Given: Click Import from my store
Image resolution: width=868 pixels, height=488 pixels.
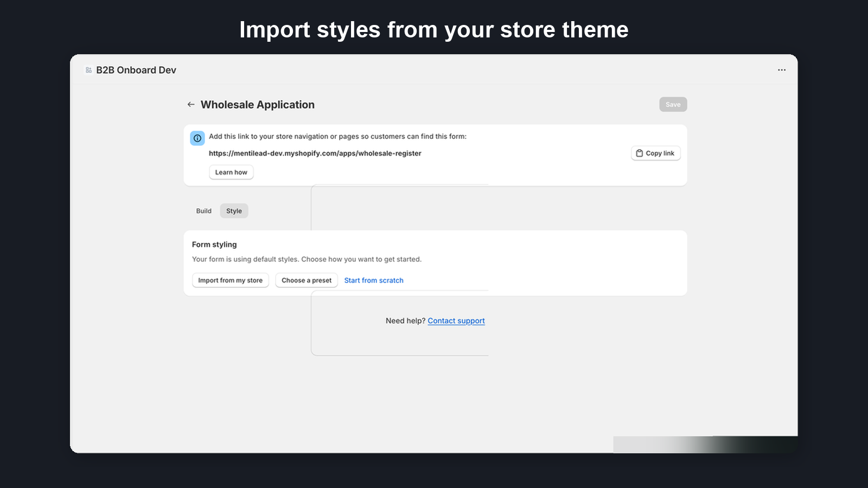Looking at the screenshot, I should click(x=230, y=280).
